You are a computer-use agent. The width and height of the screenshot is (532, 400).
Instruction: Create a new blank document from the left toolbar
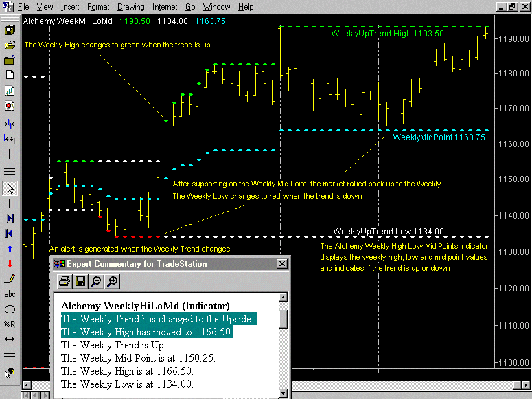tap(10, 75)
